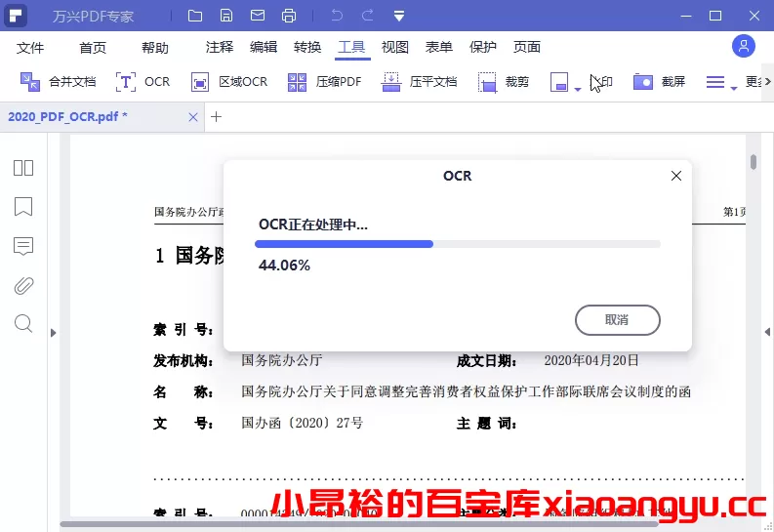Switch to the 保护 tab
The image size is (774, 532).
coord(483,47)
